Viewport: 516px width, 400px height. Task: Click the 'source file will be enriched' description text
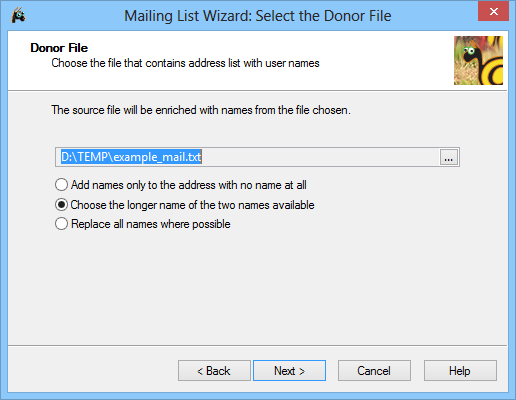[201, 110]
